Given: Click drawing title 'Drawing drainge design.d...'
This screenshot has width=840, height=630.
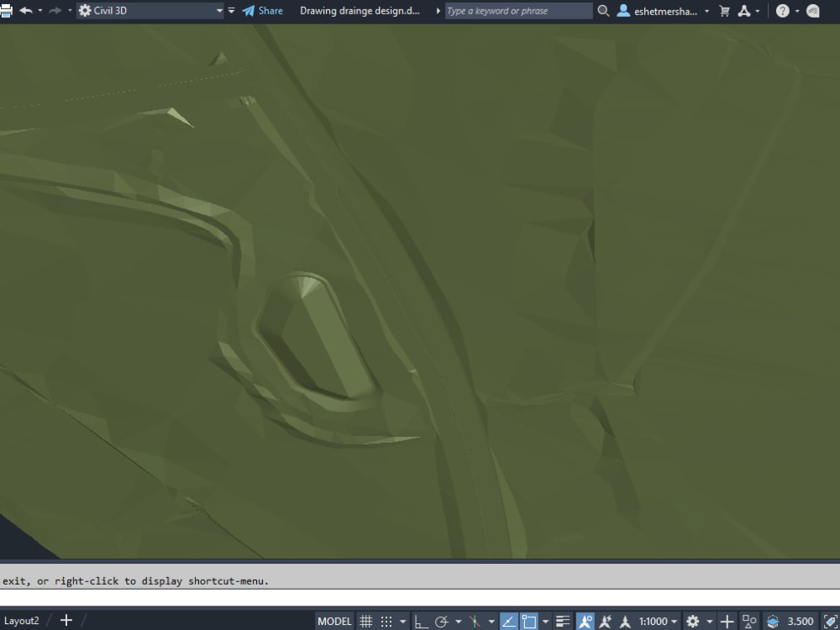Looking at the screenshot, I should click(360, 11).
